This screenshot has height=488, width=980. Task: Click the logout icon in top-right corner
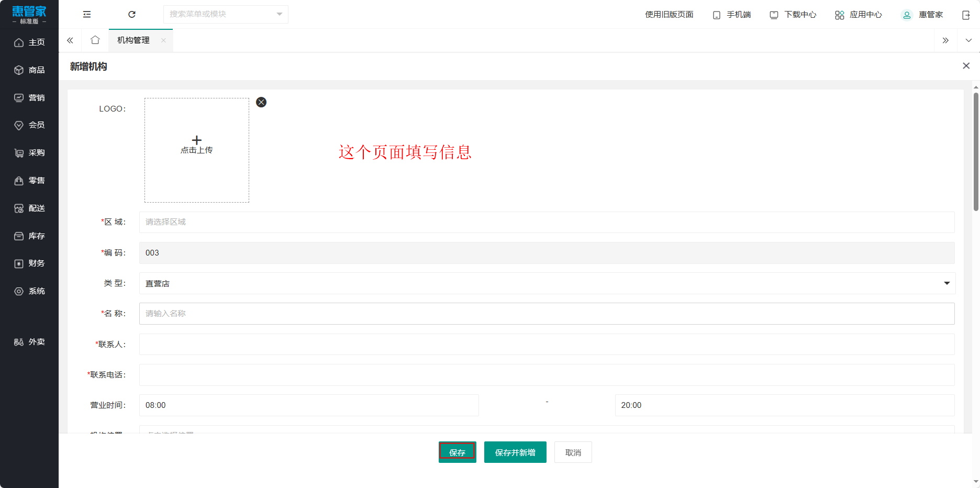pos(966,15)
